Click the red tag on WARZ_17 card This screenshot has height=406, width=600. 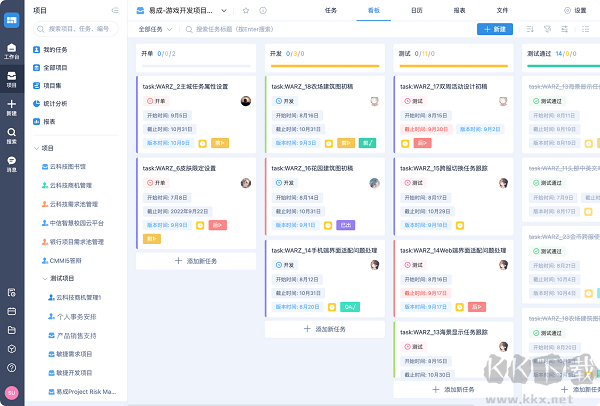pos(422,143)
